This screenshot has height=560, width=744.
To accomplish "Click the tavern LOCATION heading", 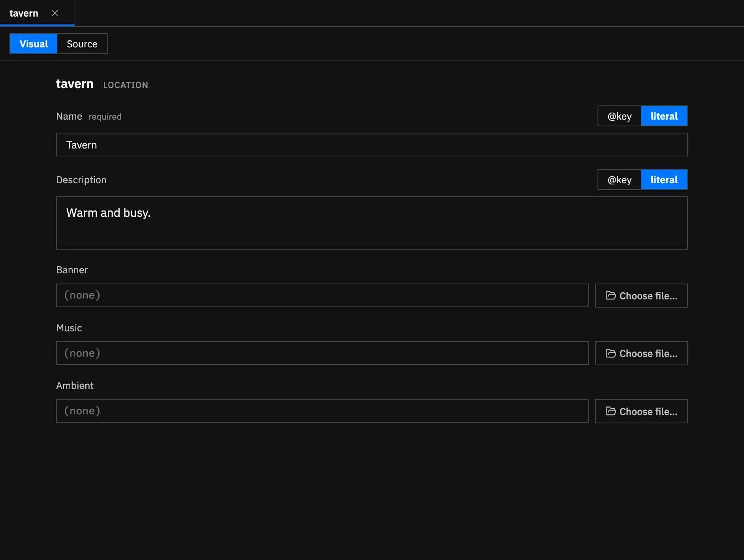I will 102,84.
